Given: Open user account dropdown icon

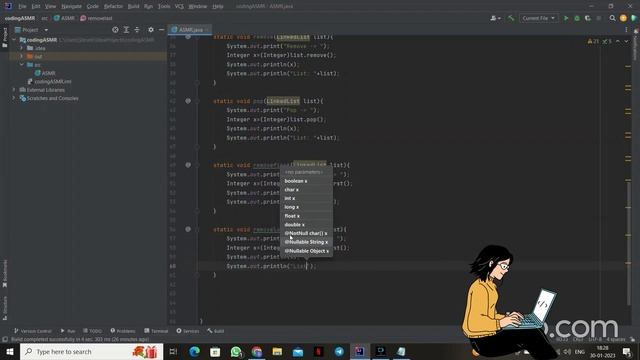Looking at the screenshot, I should click(496, 18).
